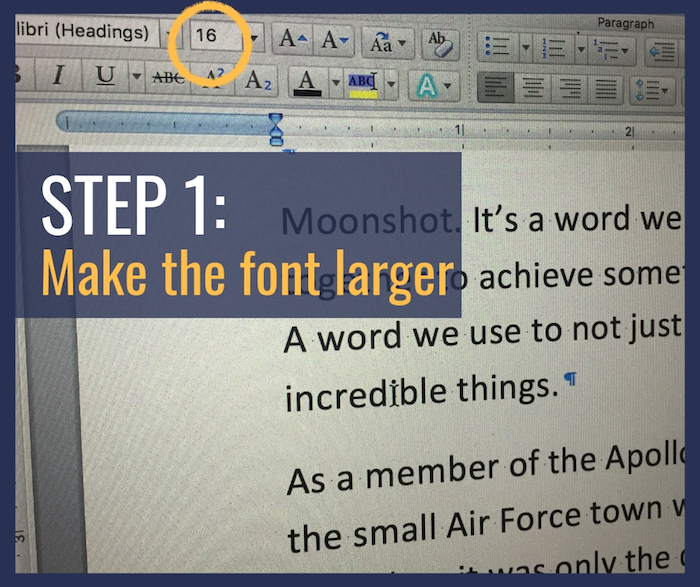Click in the text "It's a word we"
This screenshot has width=700, height=587.
tap(577, 220)
